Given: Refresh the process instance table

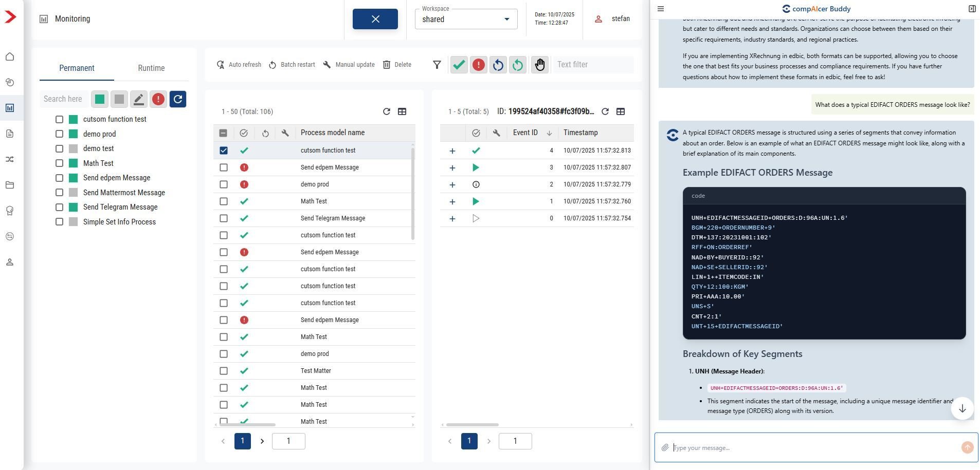Looking at the screenshot, I should pos(387,111).
